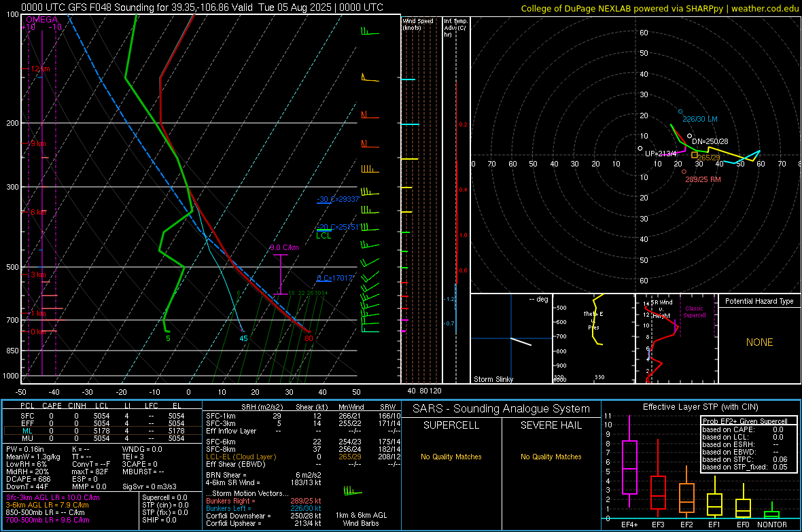Click the SUPERCELL column heading

[x=451, y=425]
